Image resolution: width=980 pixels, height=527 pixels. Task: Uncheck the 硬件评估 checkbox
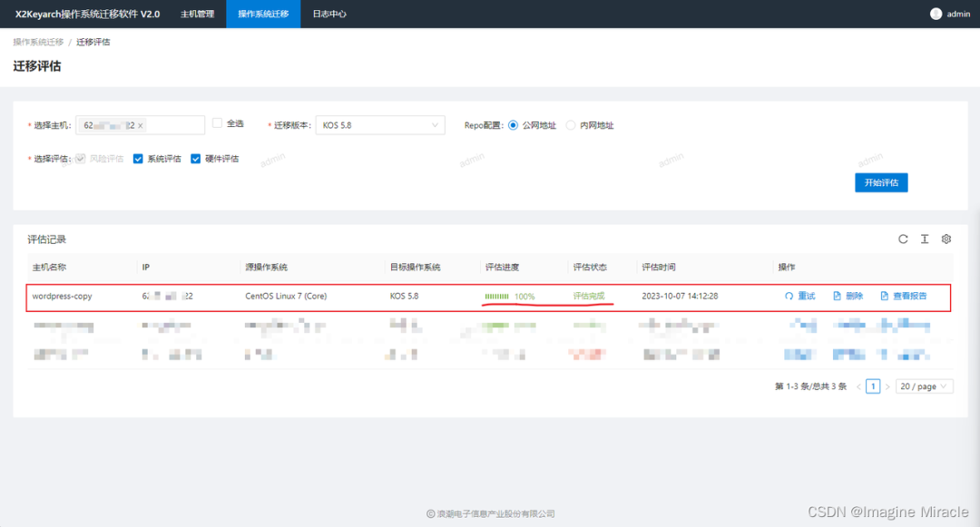tap(196, 159)
